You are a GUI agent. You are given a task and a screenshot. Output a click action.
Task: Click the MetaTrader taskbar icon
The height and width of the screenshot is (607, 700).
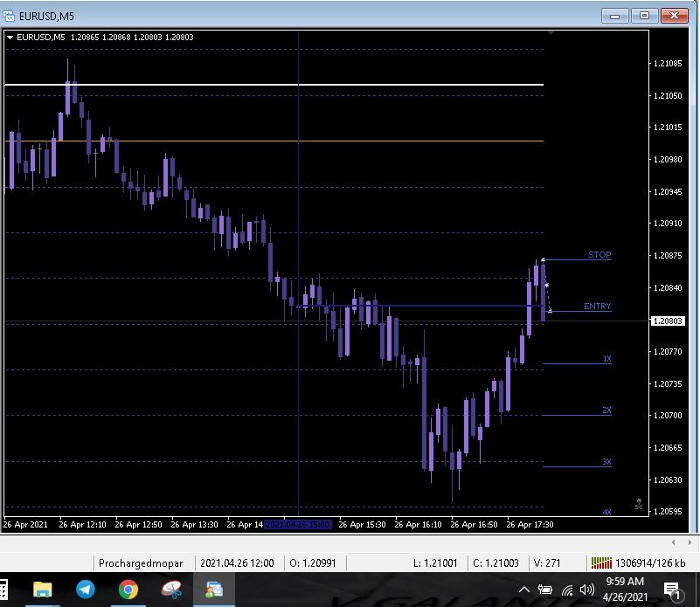click(x=214, y=590)
